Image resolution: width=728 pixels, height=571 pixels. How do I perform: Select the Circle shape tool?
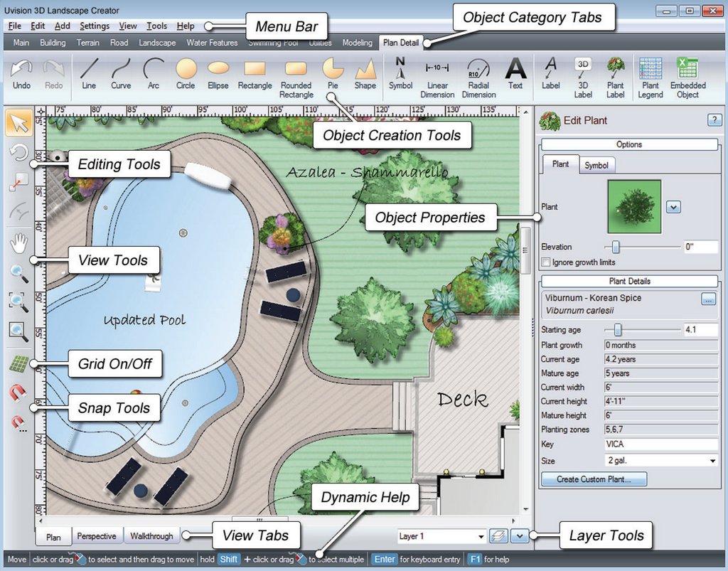[186, 74]
